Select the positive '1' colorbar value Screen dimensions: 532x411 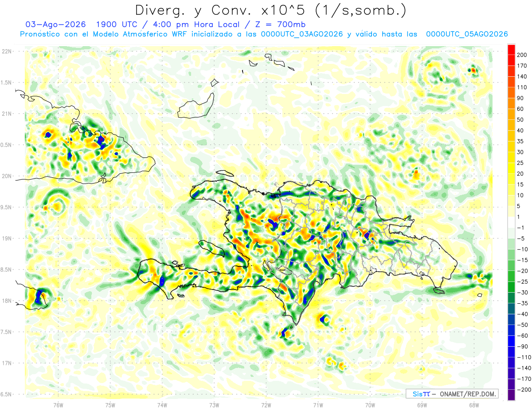(x=519, y=217)
